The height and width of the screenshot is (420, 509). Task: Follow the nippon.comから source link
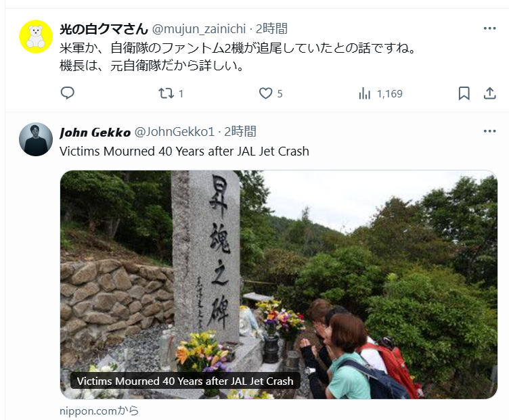point(99,411)
